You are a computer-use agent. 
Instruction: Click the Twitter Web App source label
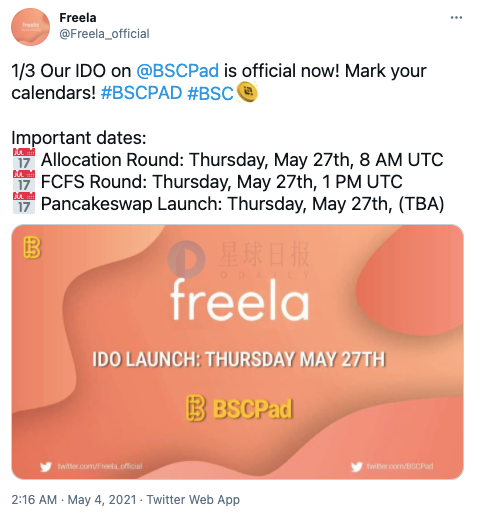(193, 500)
